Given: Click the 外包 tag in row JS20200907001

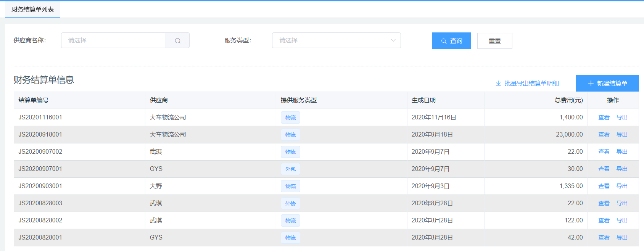Looking at the screenshot, I should tap(290, 169).
